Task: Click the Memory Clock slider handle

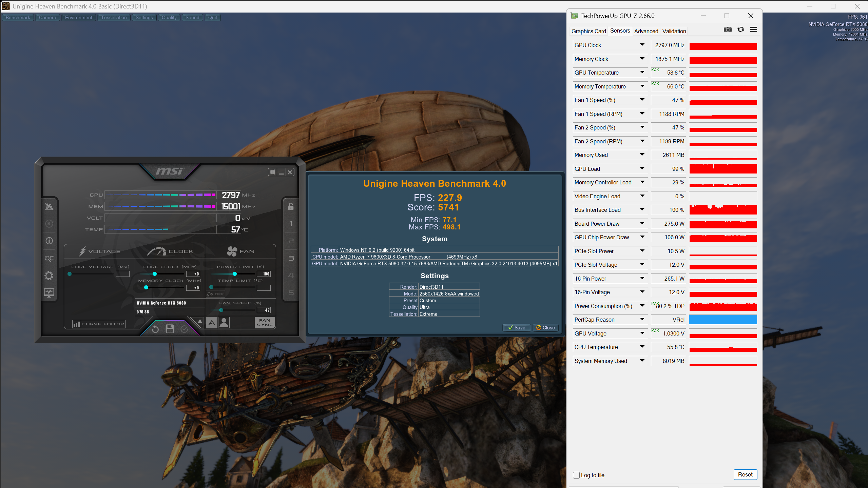Action: pos(146,288)
